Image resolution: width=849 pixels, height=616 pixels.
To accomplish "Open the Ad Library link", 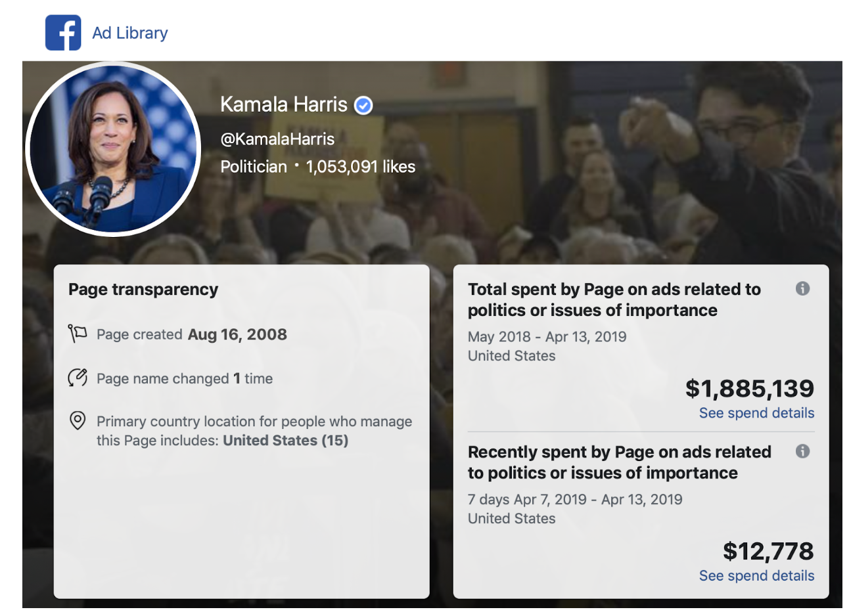I will click(x=130, y=33).
